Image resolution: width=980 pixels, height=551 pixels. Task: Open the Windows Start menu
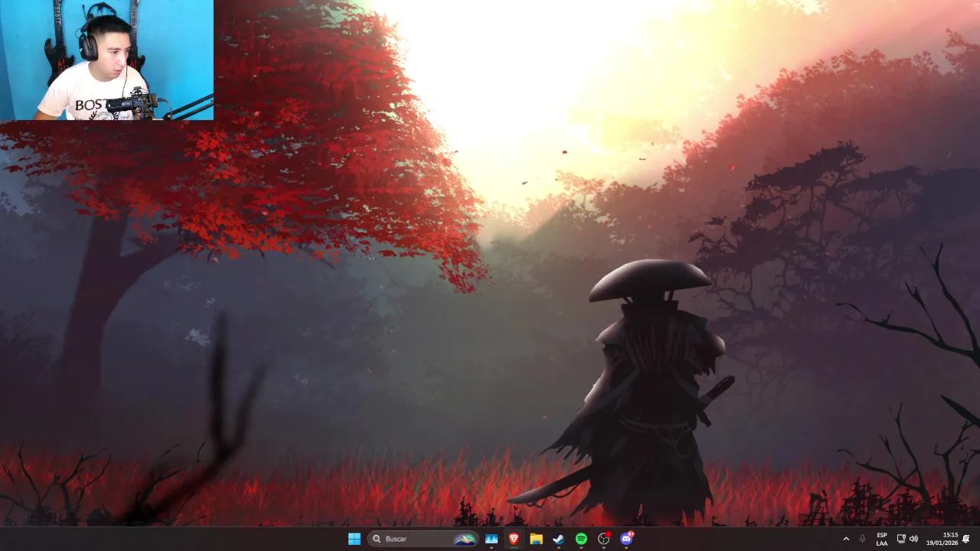coord(354,539)
